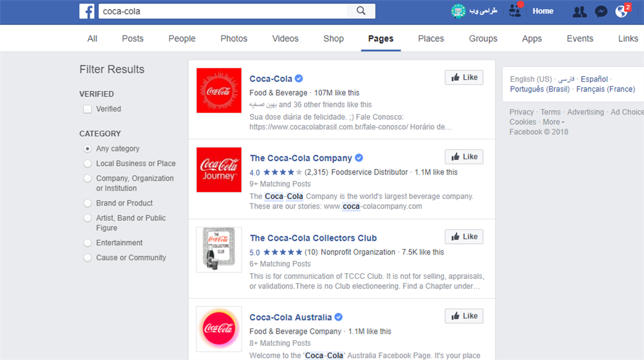
Task: Click the Facebook logo icon
Action: pyautogui.click(x=87, y=11)
